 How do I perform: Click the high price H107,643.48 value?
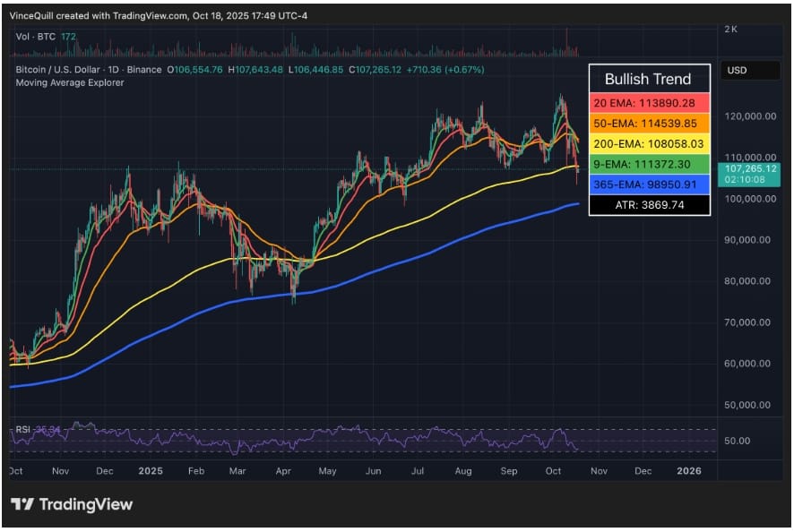255,69
